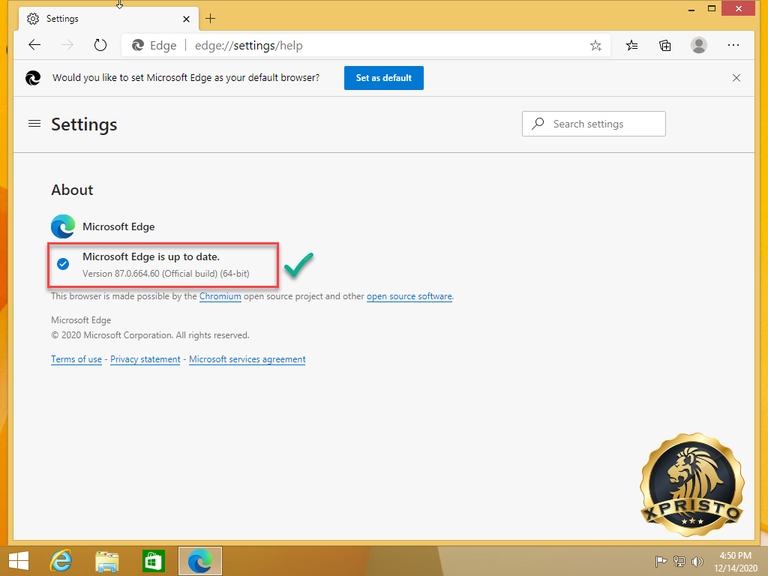Click the blue up-to-date checkmark icon
The width and height of the screenshot is (768, 576).
[63, 264]
